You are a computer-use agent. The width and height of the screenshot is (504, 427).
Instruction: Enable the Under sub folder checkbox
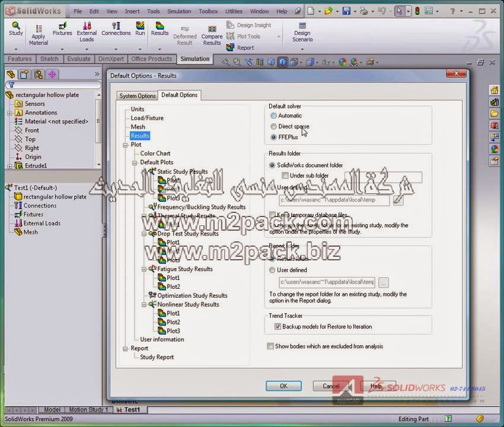[x=285, y=176]
